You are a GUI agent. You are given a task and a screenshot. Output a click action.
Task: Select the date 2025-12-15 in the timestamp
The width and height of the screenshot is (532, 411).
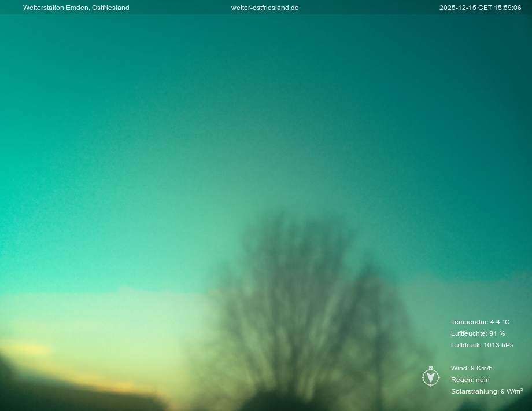pos(457,8)
